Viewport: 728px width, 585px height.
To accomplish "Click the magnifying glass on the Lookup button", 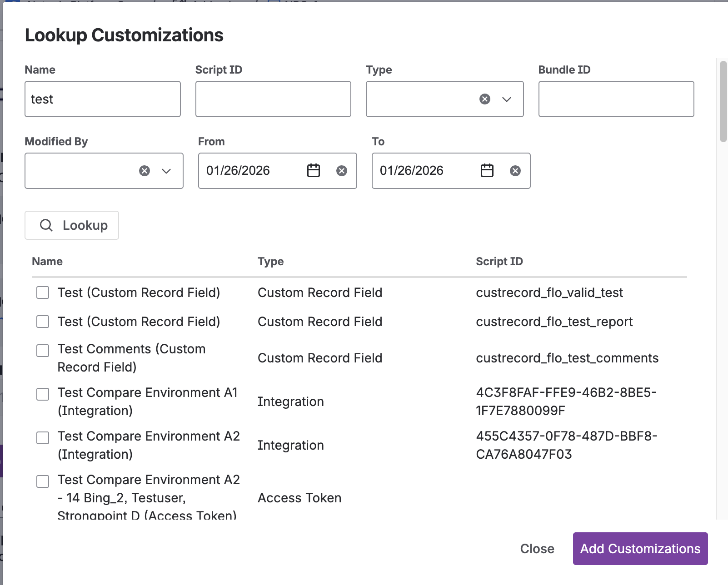I will coord(46,225).
